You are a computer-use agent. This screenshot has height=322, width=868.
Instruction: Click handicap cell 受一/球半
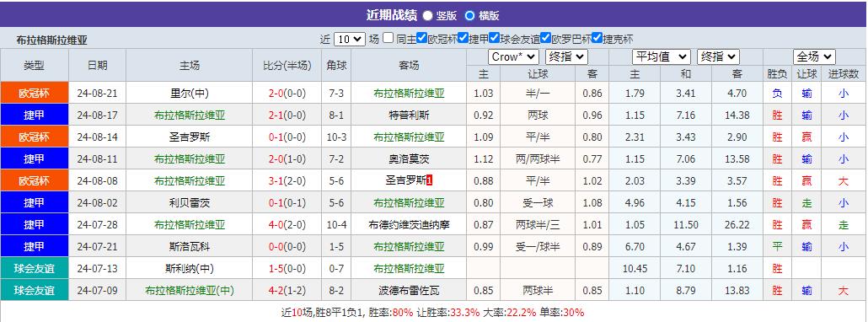538,247
